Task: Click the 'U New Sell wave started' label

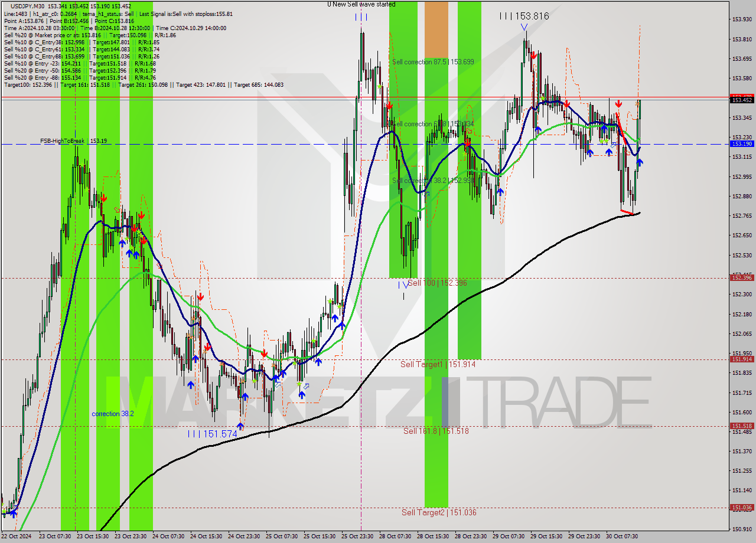Action: coord(361,4)
